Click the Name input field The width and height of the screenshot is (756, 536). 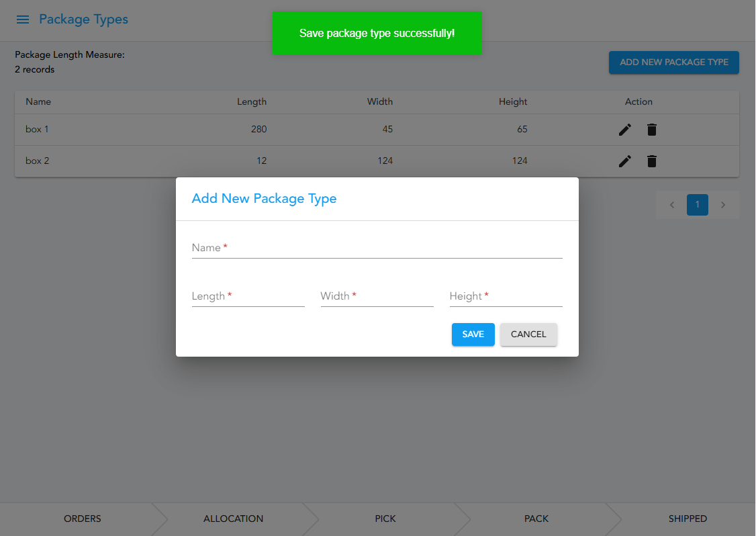376,249
